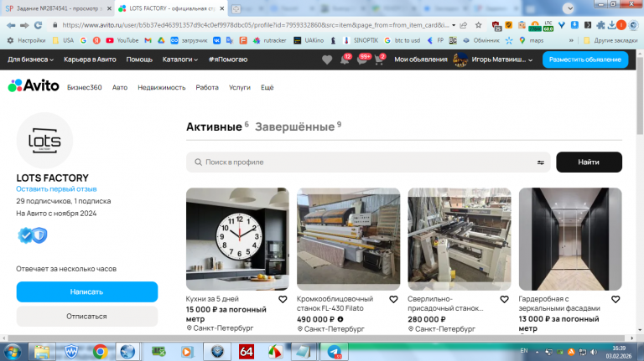Show hidden system tray icons
The width and height of the screenshot is (644, 361).
[537, 352]
